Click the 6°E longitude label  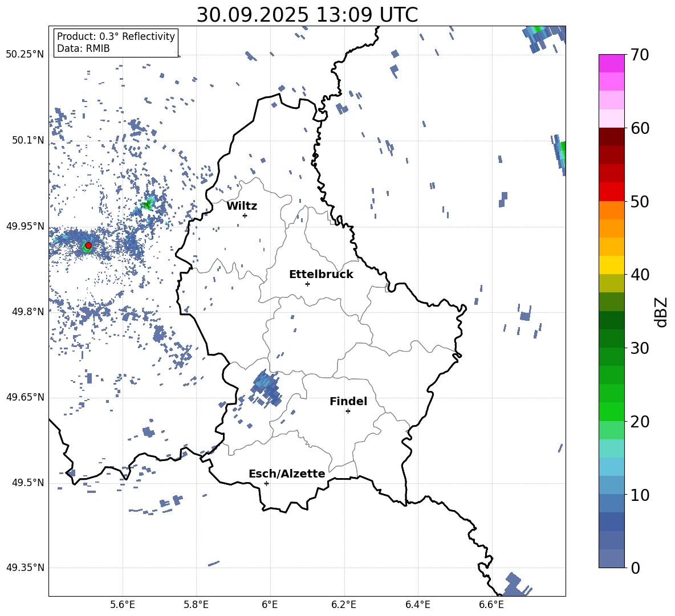coord(270,605)
